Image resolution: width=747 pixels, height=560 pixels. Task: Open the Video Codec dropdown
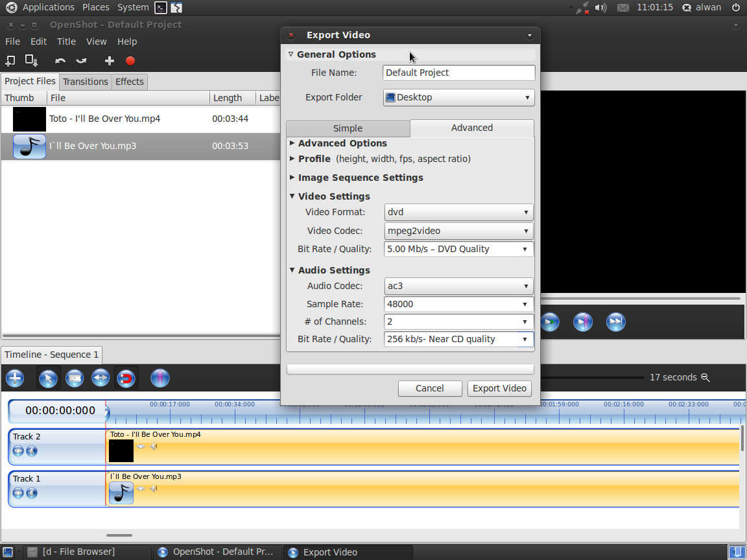458,231
